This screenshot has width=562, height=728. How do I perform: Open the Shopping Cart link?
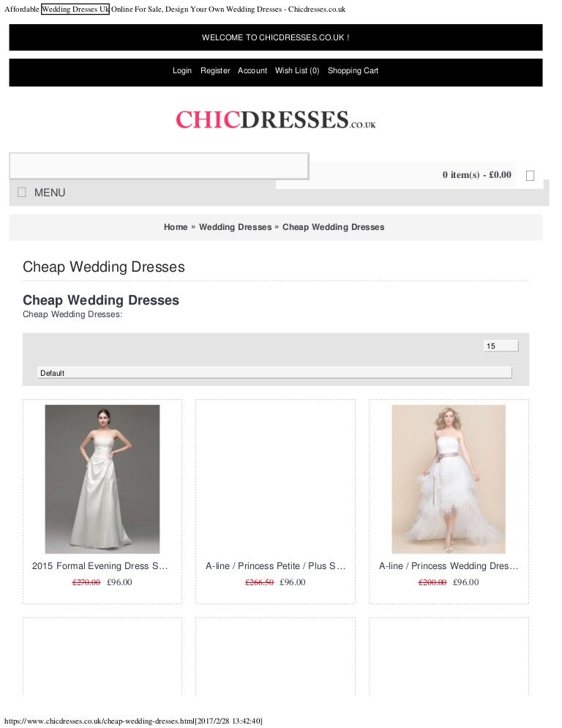pyautogui.click(x=353, y=70)
